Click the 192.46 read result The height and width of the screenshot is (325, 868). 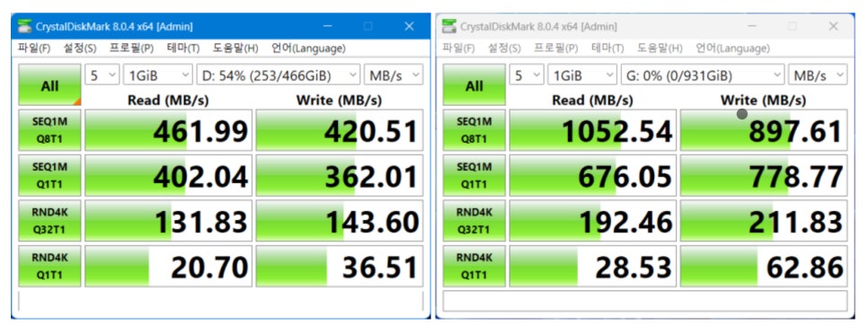pos(593,221)
